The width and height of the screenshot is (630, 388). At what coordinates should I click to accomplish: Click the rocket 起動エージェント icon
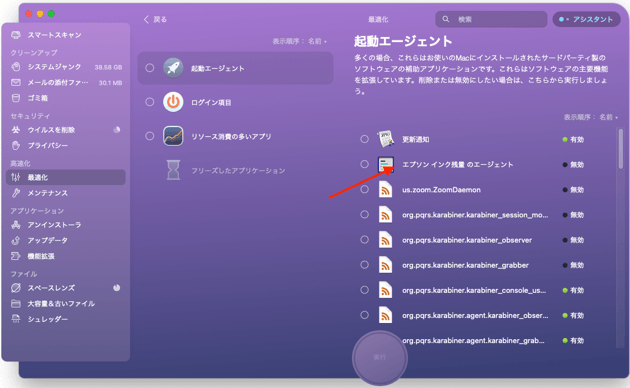[x=173, y=68]
